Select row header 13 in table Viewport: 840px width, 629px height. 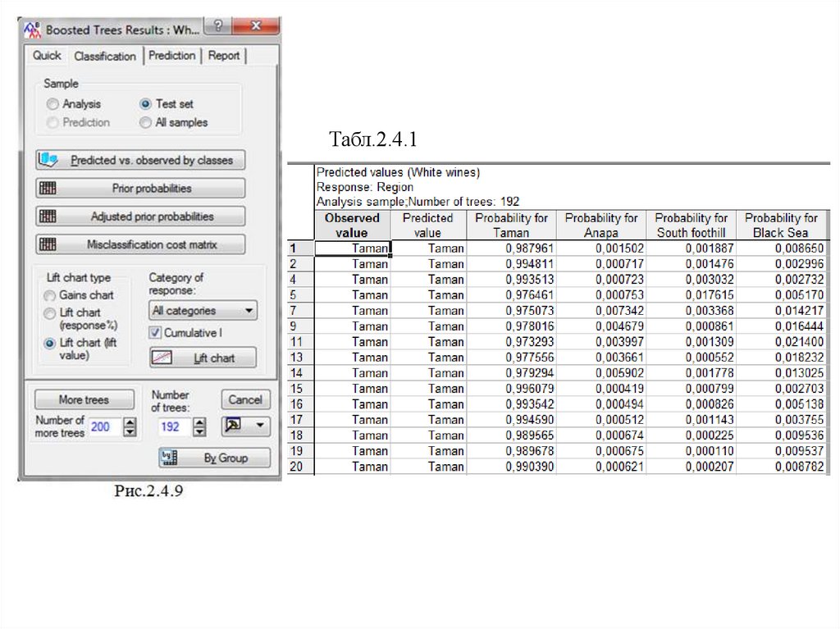pos(300,358)
